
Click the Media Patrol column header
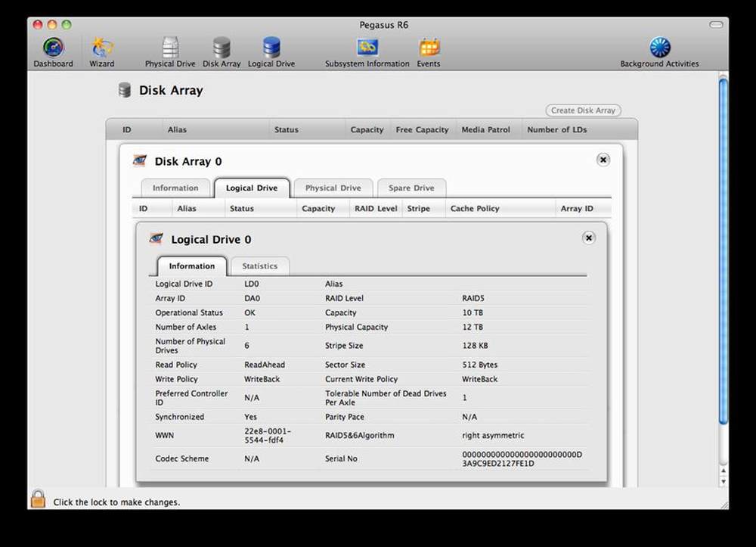pyautogui.click(x=485, y=130)
